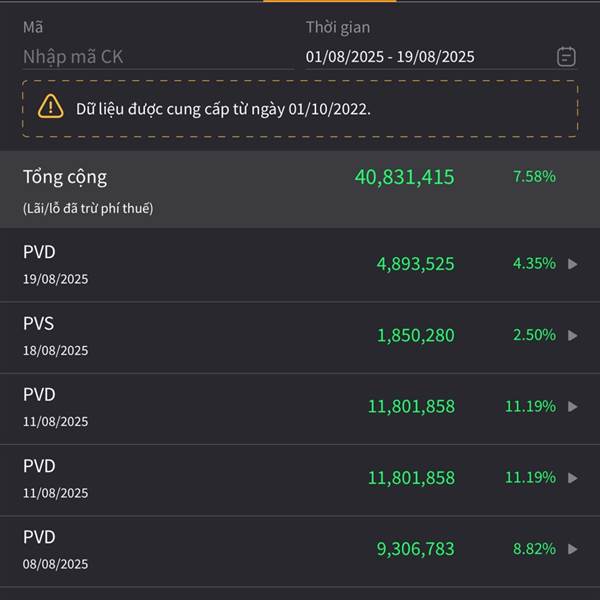Open the PVD row dated 08/08/2025
600x600 pixels.
click(300, 551)
